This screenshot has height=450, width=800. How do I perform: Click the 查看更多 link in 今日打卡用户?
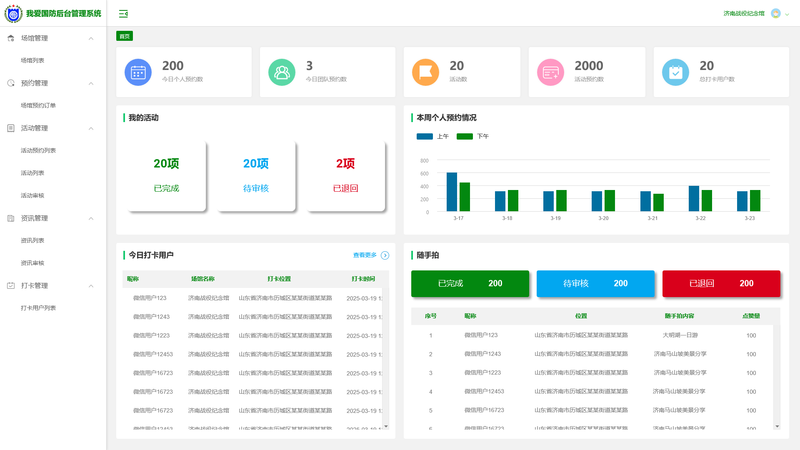(364, 255)
